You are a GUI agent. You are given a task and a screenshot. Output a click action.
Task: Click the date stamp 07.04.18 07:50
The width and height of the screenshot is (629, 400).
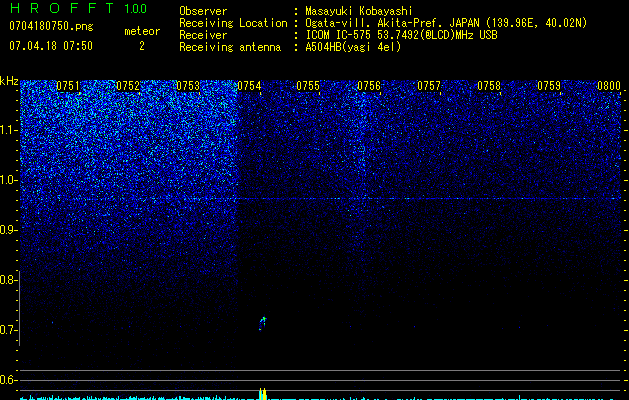(x=51, y=46)
